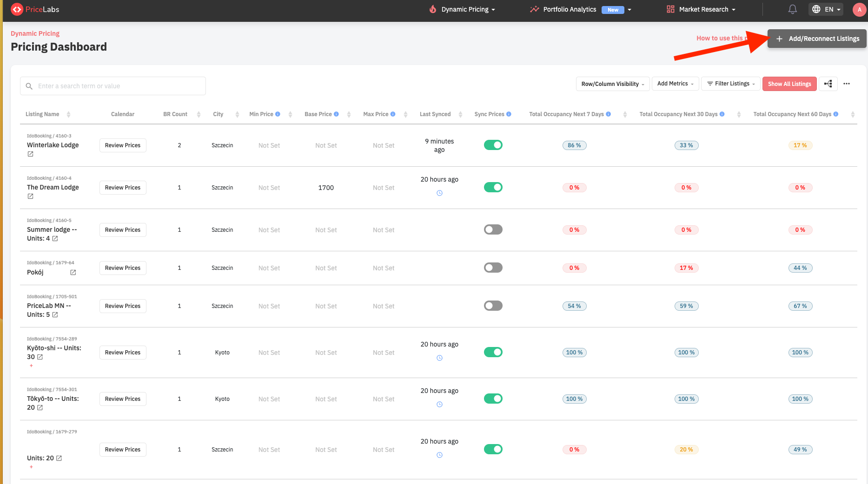Viewport: 868px width, 484px height.
Task: Click Sync Prices info icon
Action: click(x=509, y=114)
